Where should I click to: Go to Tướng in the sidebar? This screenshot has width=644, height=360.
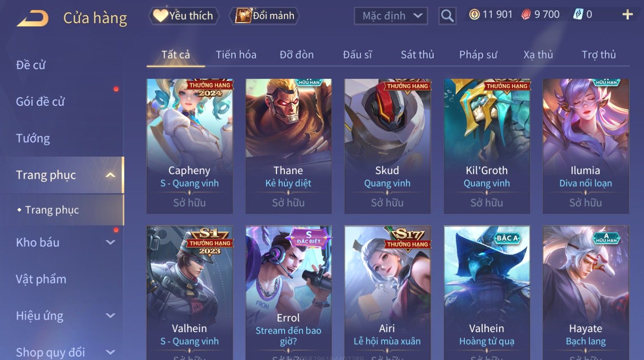pyautogui.click(x=33, y=138)
